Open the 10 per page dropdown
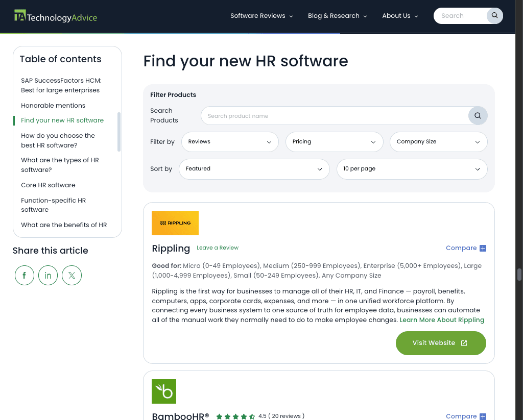 pos(412,169)
